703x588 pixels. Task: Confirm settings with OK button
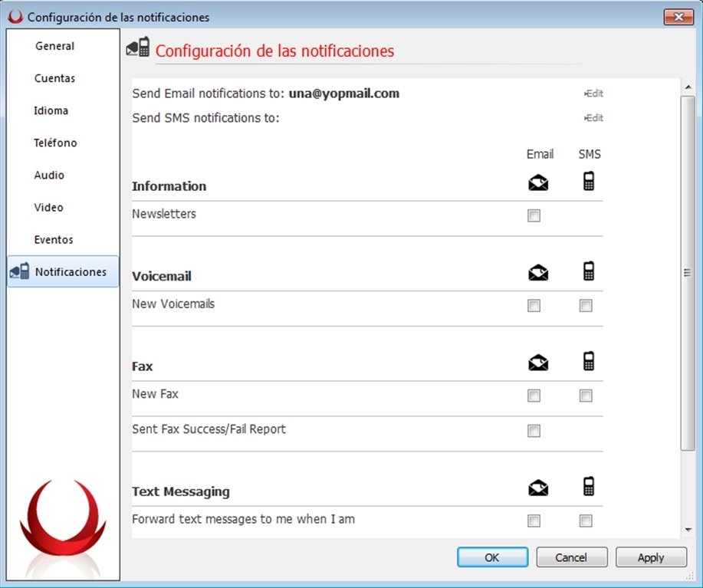point(492,557)
